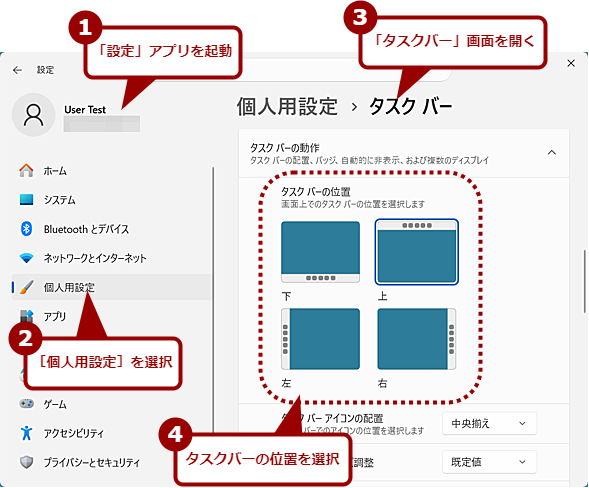Click the User Test profile avatar
589x488 pixels.
pyautogui.click(x=33, y=115)
